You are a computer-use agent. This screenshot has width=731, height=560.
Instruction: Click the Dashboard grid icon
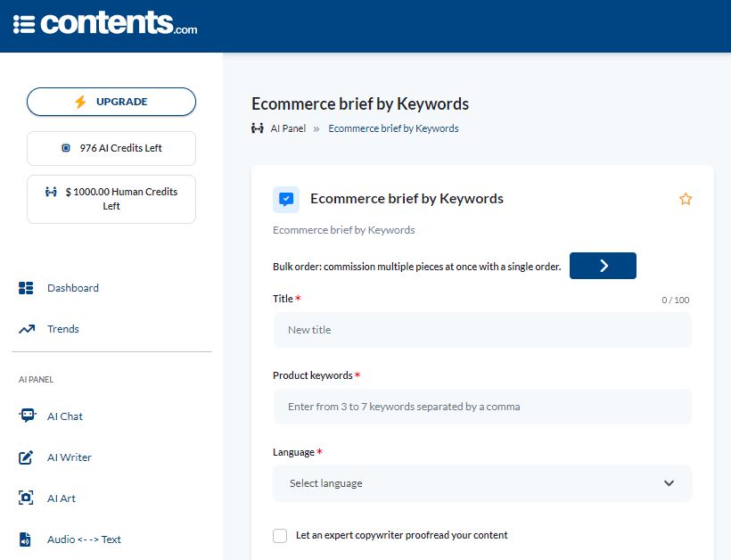pyautogui.click(x=26, y=288)
